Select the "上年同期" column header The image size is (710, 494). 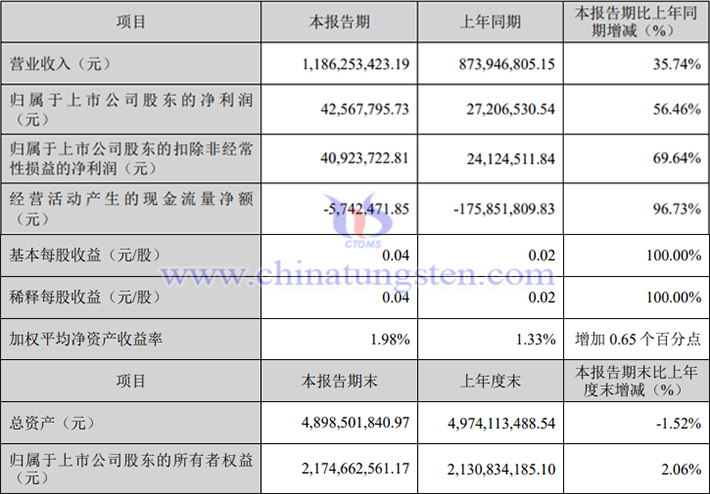(x=486, y=21)
